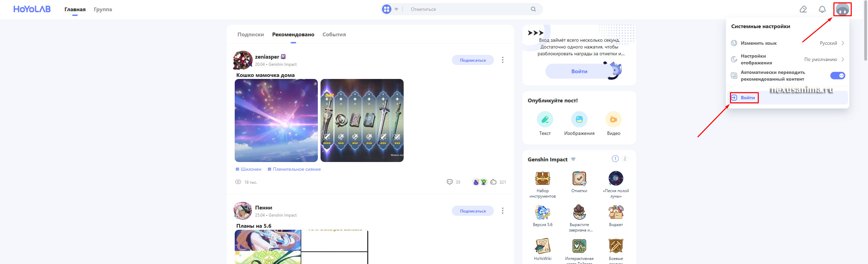Open the Шилонен hashtag

[x=248, y=169]
